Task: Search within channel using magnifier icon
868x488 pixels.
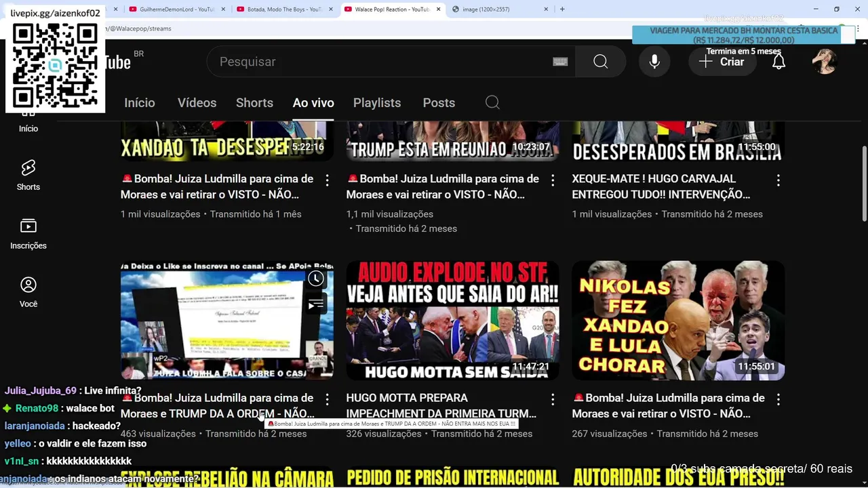Action: 492,102
